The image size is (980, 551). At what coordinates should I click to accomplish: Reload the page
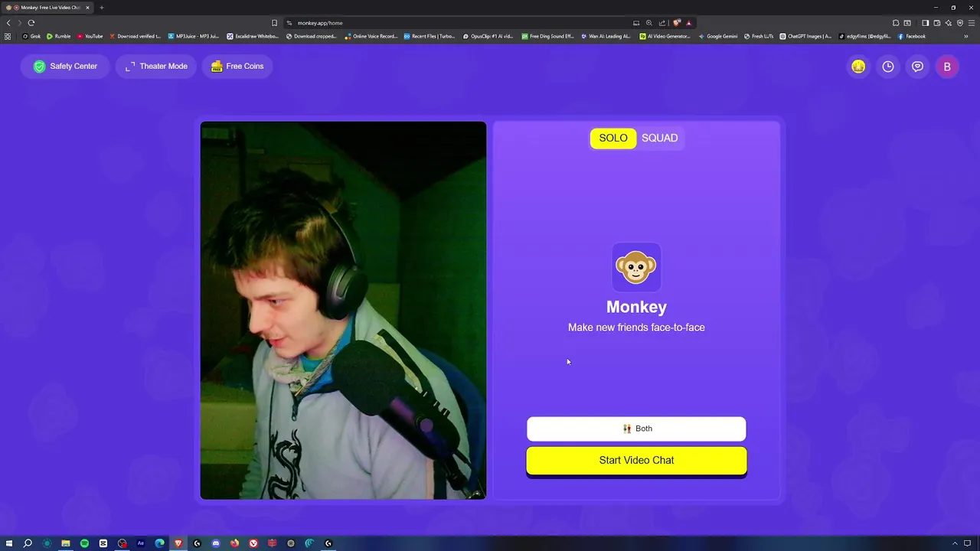[x=31, y=23]
